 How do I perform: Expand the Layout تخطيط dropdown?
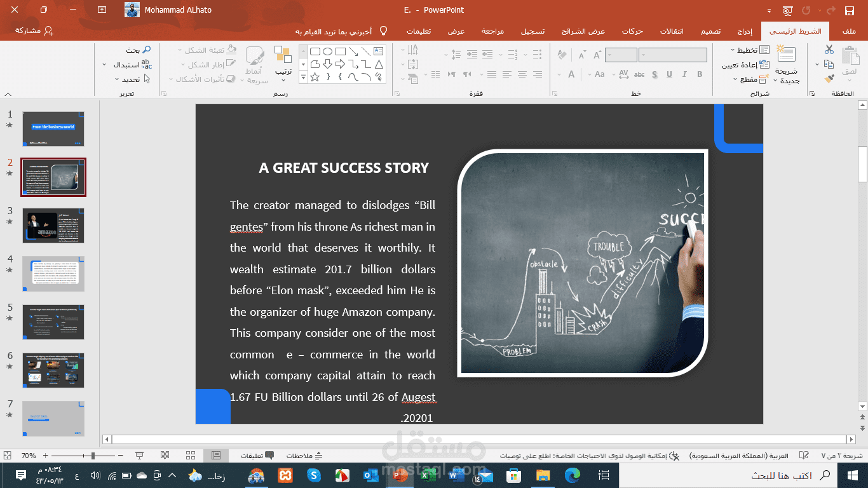[750, 50]
